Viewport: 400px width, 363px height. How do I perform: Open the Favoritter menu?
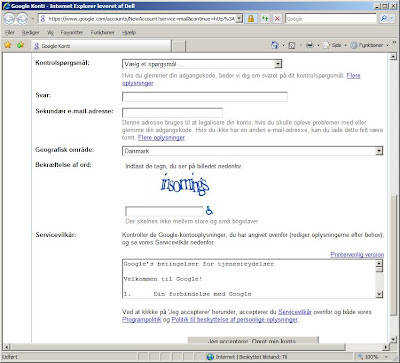pos(72,32)
